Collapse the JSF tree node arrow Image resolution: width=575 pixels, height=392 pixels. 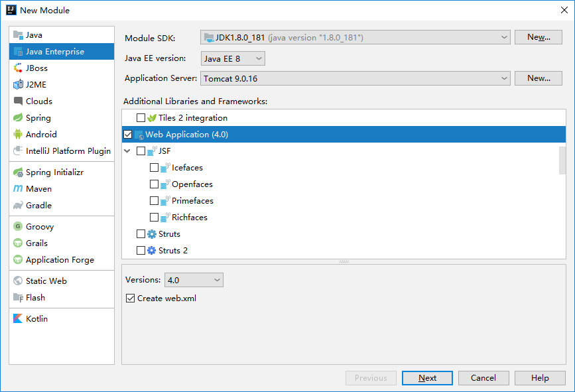point(127,151)
